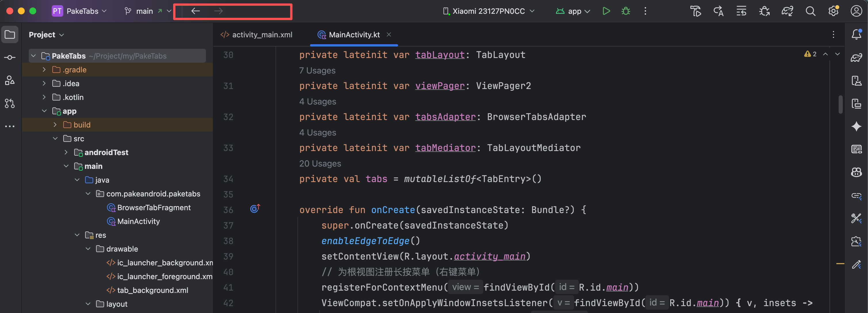This screenshot has height=313, width=868.
Task: Open the Commit tool window icon
Action: tap(10, 57)
